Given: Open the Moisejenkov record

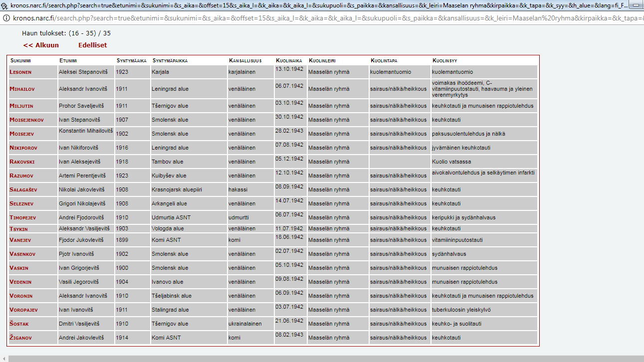Looking at the screenshot, I should click(26, 120).
